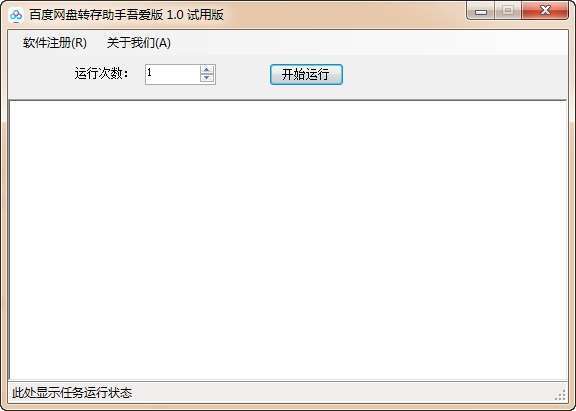Click the window title text 百度网盘转存助手吾爱版
Screen dimensions: 576x411
[96, 15]
